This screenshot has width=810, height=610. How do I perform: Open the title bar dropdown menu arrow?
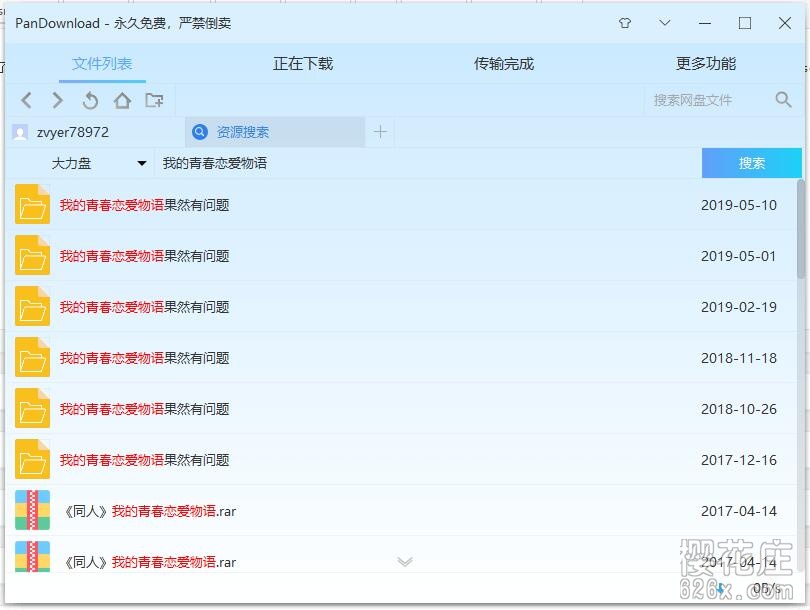click(665, 23)
